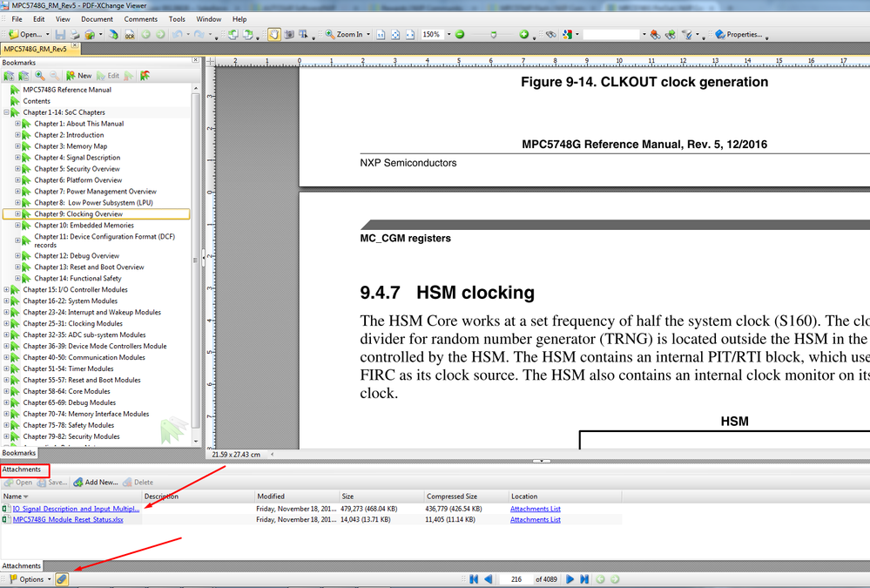Collapse Chapter 1-14: SoC Chapters tree node
This screenshot has height=588, width=870.
6,112
